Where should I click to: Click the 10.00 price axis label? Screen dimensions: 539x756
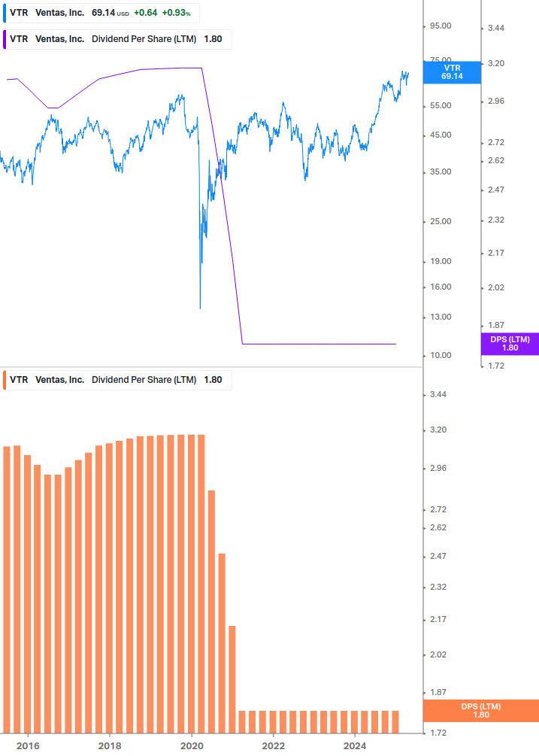(x=441, y=355)
